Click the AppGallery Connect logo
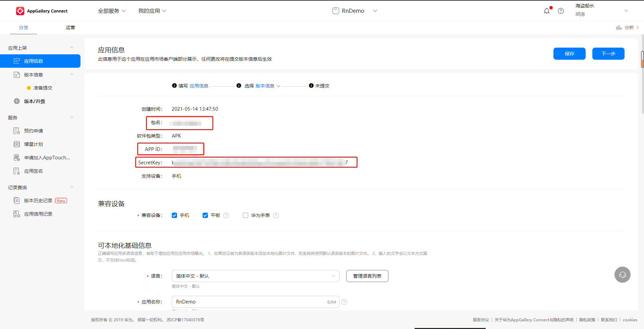Screen dimensions: 644x329 (20, 11)
